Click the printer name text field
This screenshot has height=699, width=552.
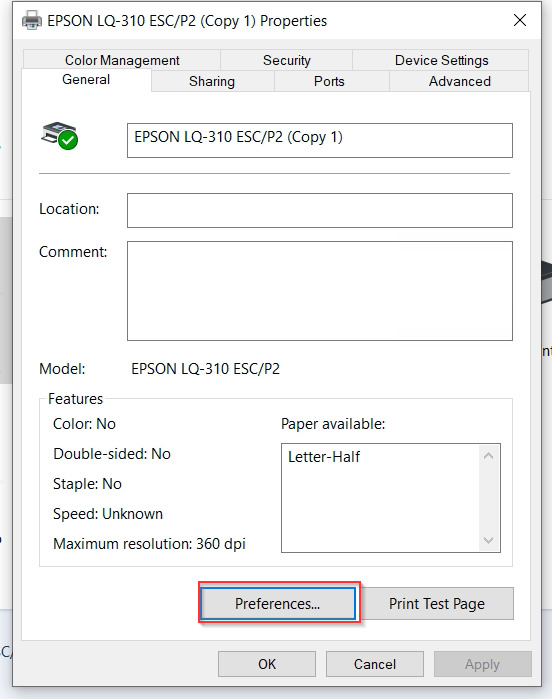point(320,140)
